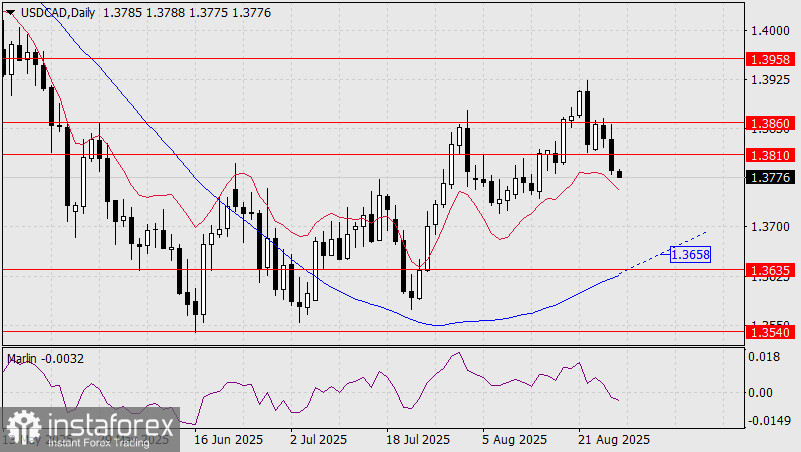The height and width of the screenshot is (452, 801).
Task: Click the 1.3958 red price level label
Action: pyautogui.click(x=770, y=59)
